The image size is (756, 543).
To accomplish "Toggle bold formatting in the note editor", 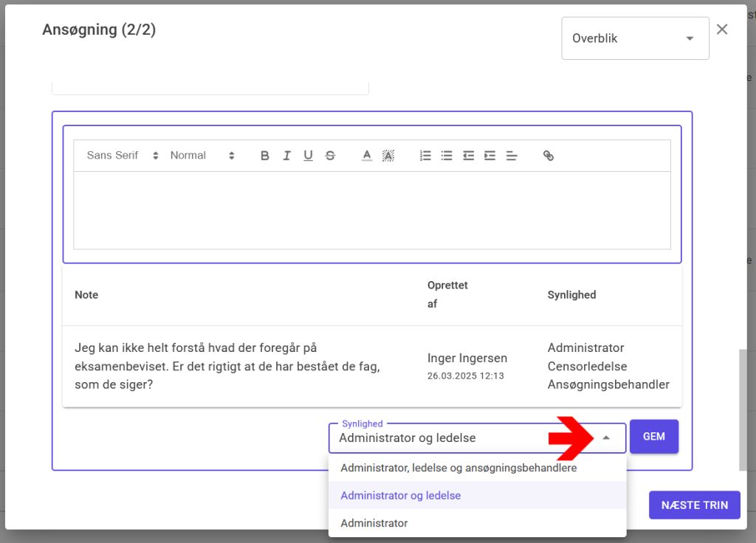I will pos(265,156).
